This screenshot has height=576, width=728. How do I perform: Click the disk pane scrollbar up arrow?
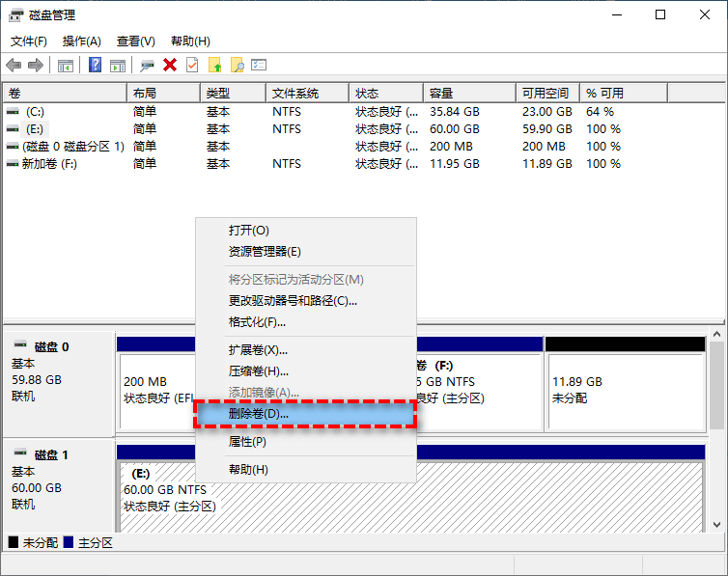[x=716, y=335]
